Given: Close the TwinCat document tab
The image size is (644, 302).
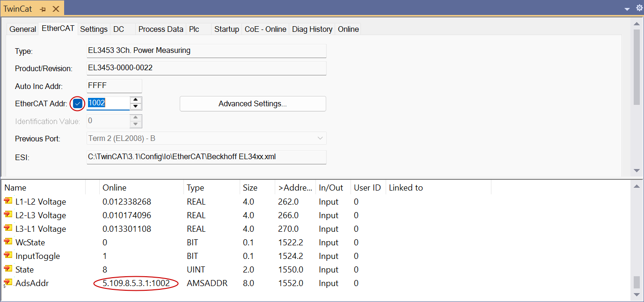Looking at the screenshot, I should [56, 9].
